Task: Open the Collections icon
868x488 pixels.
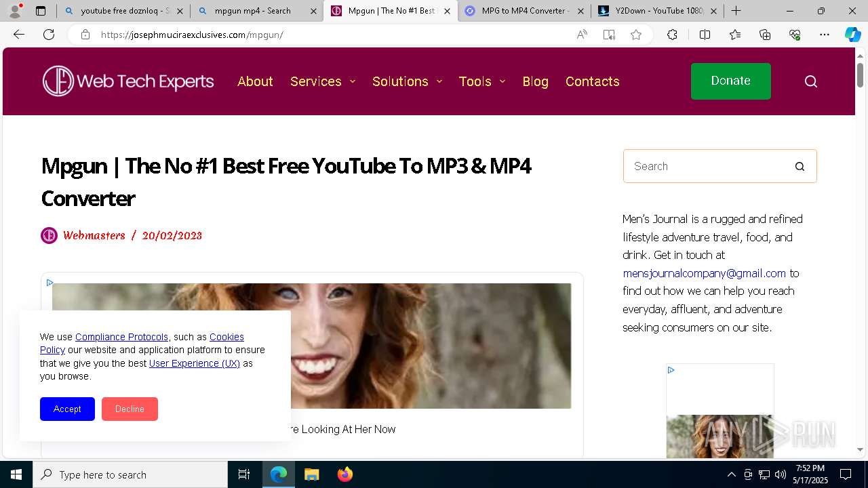Action: point(765,35)
